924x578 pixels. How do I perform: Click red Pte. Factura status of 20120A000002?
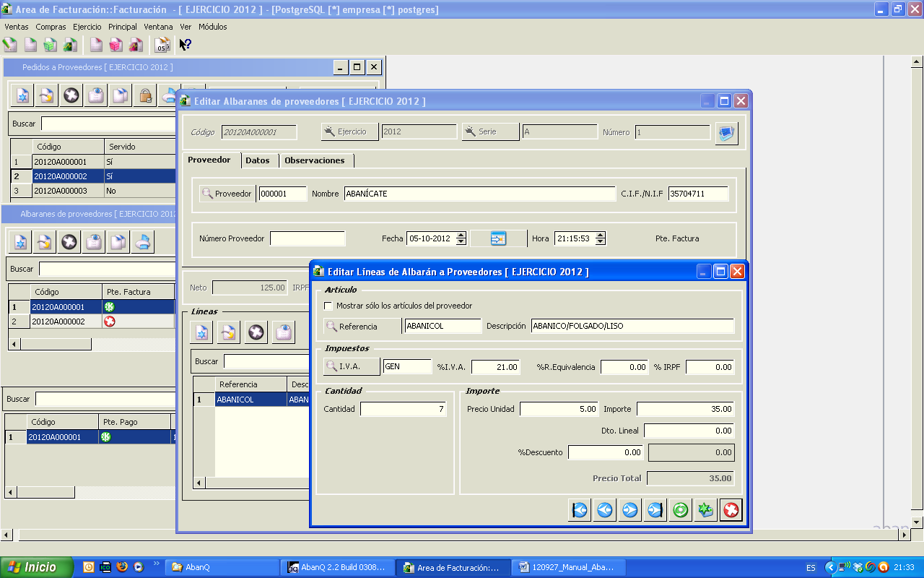point(110,322)
